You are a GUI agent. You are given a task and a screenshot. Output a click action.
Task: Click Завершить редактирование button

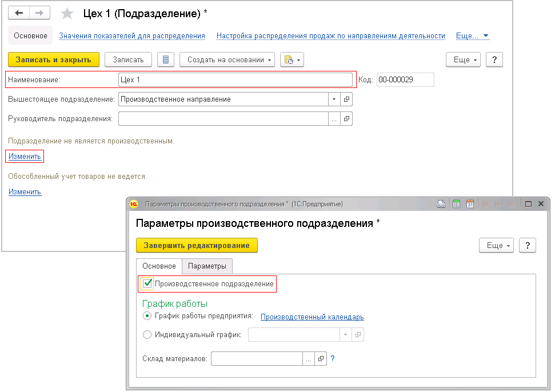(x=197, y=246)
